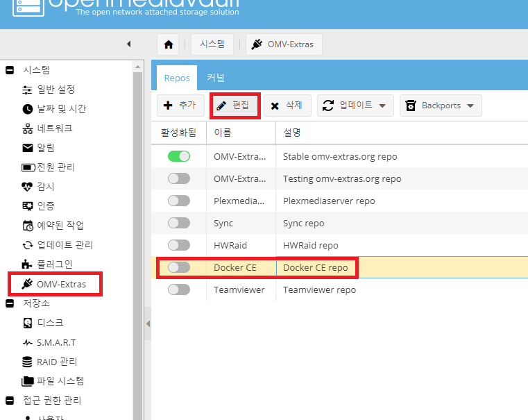Open OMV-Extras plug icon in sidebar
Screen dimensions: 528x420
point(27,284)
